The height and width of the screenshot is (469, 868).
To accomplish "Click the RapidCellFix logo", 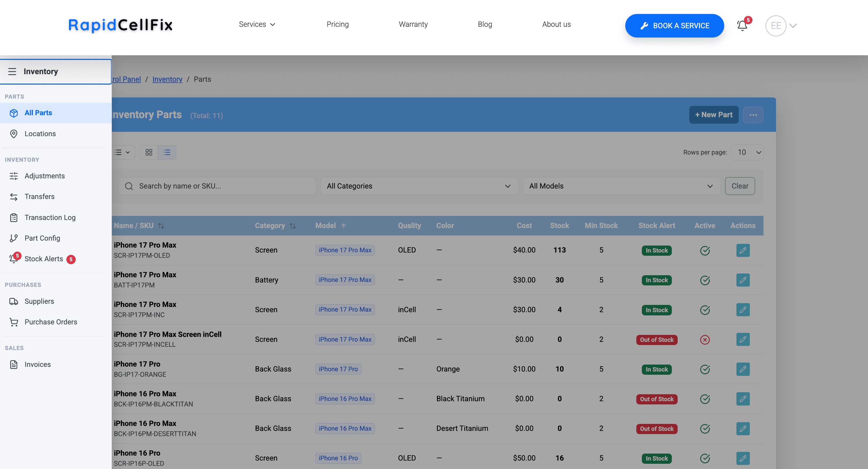I will point(120,25).
